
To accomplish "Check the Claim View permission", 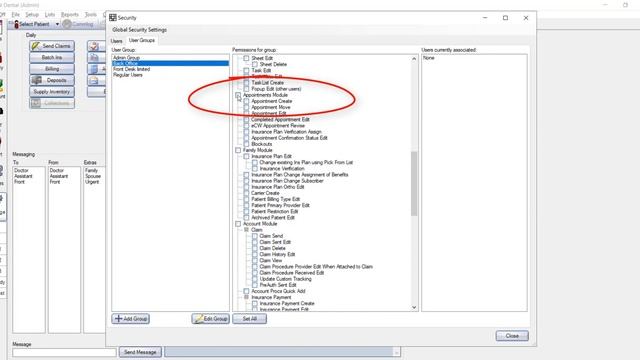I will pyautogui.click(x=255, y=260).
